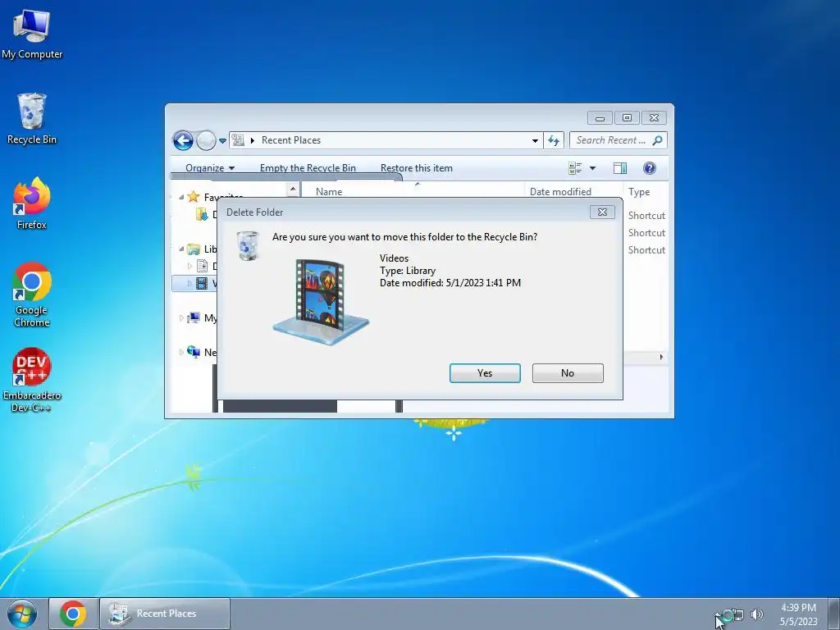
Task: Click the address bar location icon
Action: point(239,140)
